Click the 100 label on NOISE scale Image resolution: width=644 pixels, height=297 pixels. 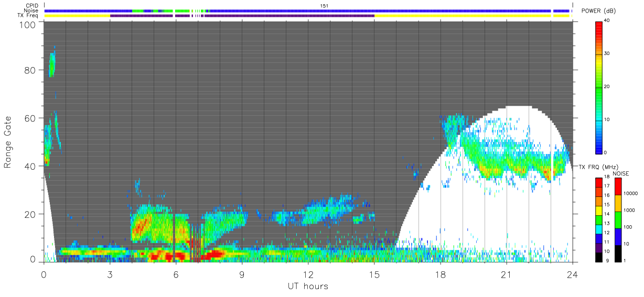[629, 227]
